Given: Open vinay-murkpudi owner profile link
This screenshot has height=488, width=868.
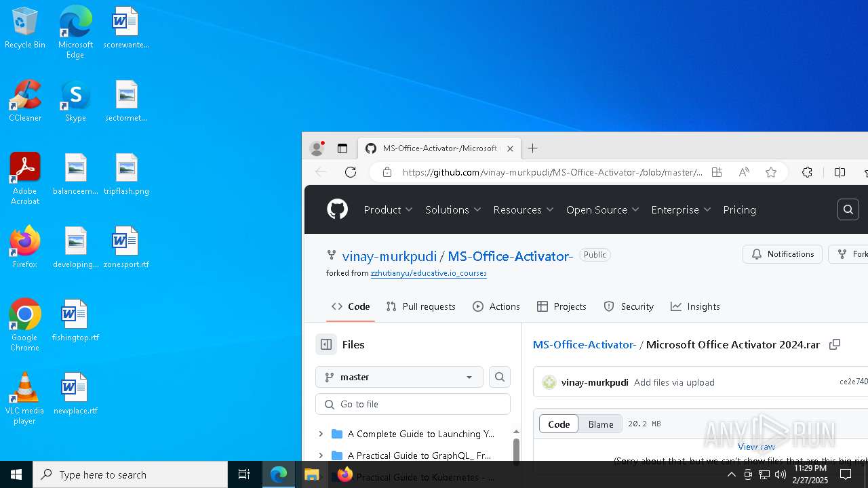Looking at the screenshot, I should 389,256.
